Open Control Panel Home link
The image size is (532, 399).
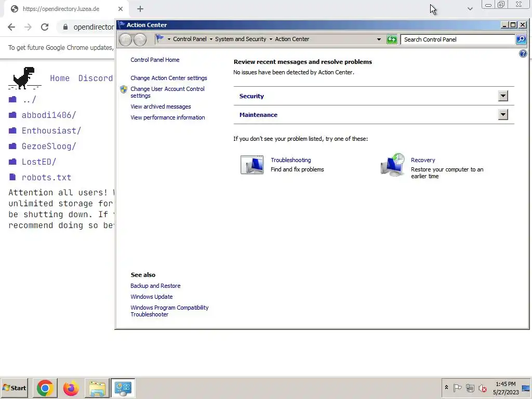coord(155,60)
